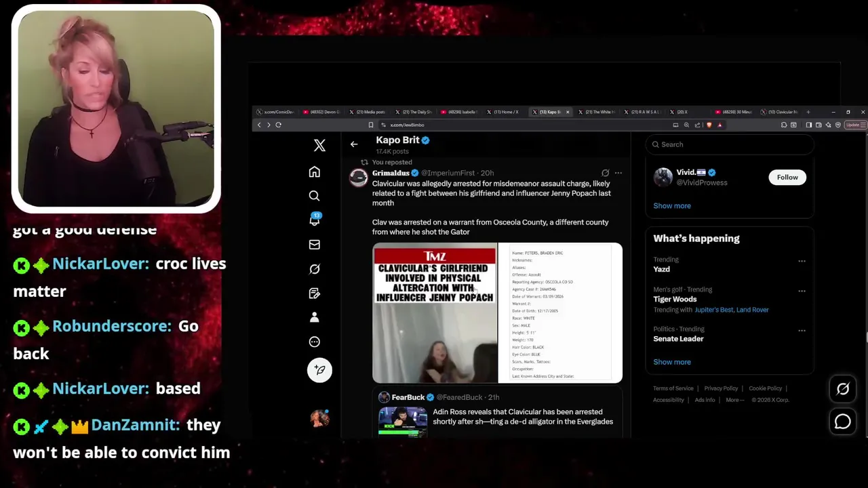Open FearBuck avatar in the quoted post
868x488 pixels.
[384, 397]
